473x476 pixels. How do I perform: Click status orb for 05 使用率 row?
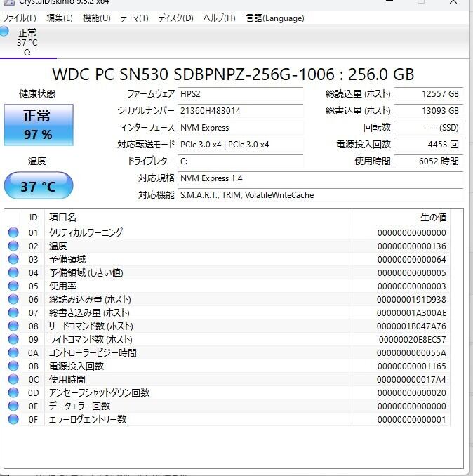pos(13,286)
